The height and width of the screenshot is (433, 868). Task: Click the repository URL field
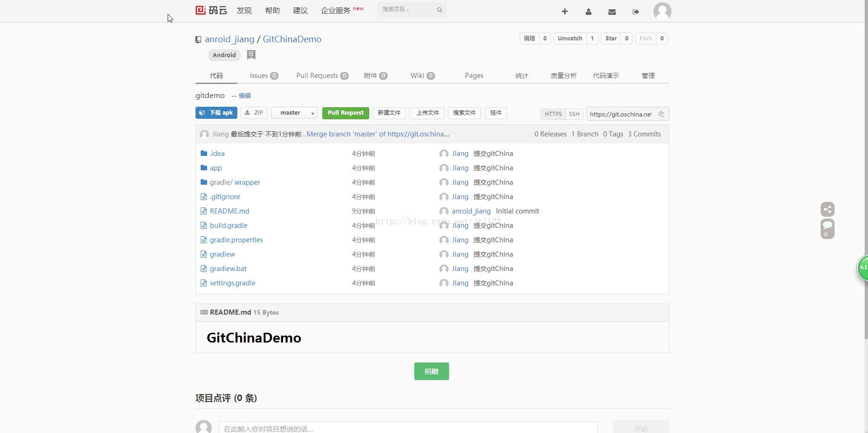click(x=621, y=114)
